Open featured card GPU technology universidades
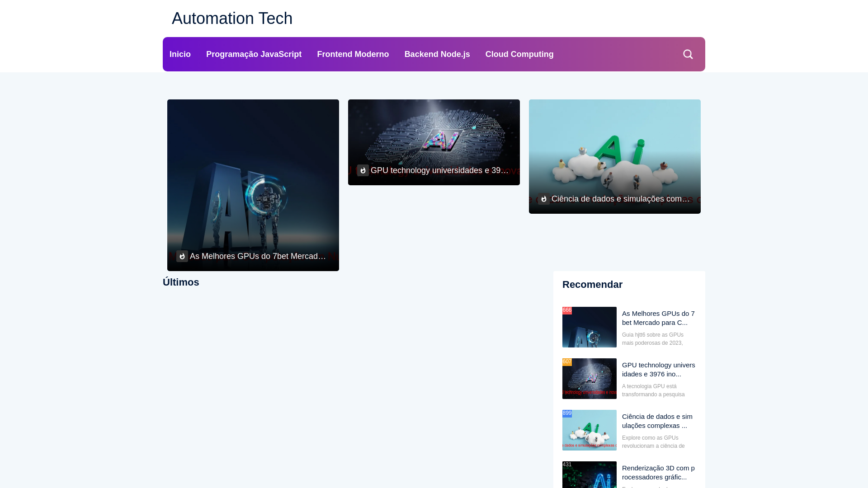The image size is (868, 488). click(x=434, y=142)
